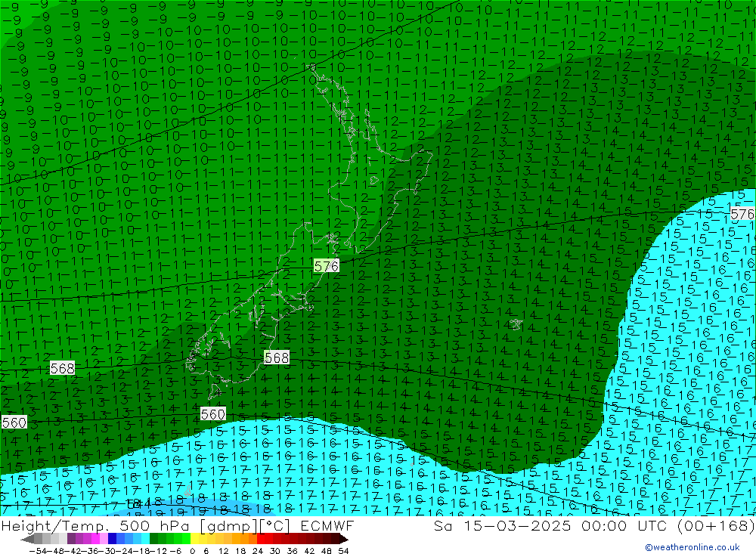This screenshot has height=554, width=756.
Task: Select the dark brown right arrow tip of the color scale
Action: click(343, 540)
